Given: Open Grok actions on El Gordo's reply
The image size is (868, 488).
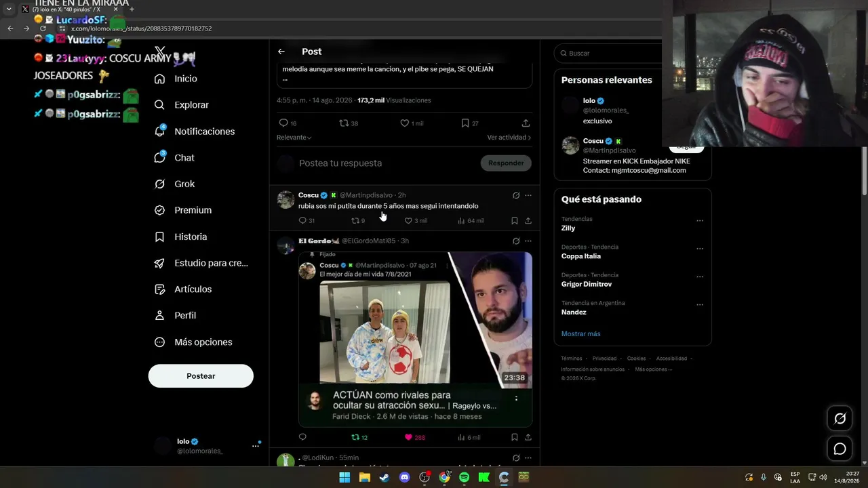Looking at the screenshot, I should [516, 241].
